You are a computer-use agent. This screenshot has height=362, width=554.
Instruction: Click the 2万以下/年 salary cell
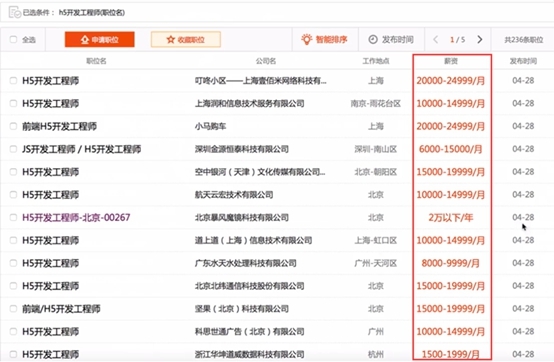(451, 218)
